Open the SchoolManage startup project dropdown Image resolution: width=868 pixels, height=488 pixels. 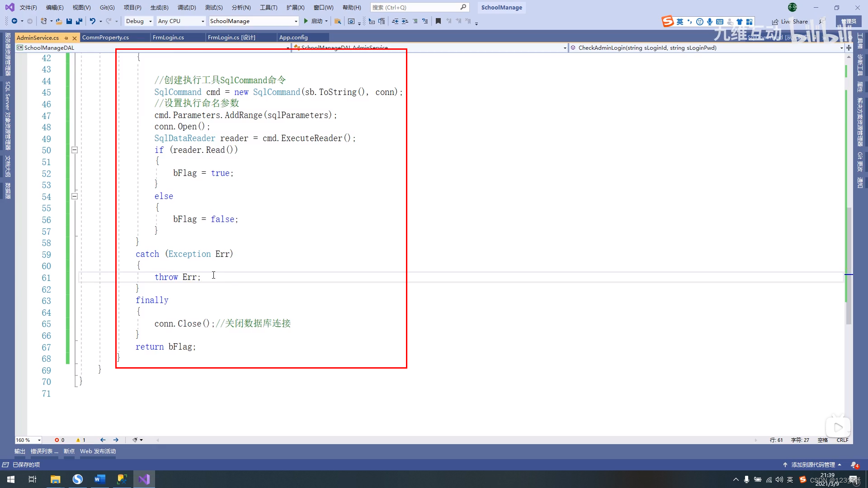pos(254,21)
